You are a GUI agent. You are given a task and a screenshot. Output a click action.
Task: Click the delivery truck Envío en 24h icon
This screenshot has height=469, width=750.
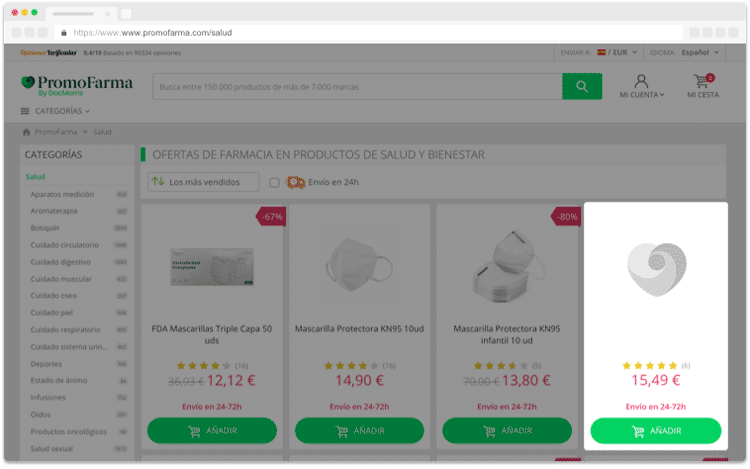click(x=295, y=182)
